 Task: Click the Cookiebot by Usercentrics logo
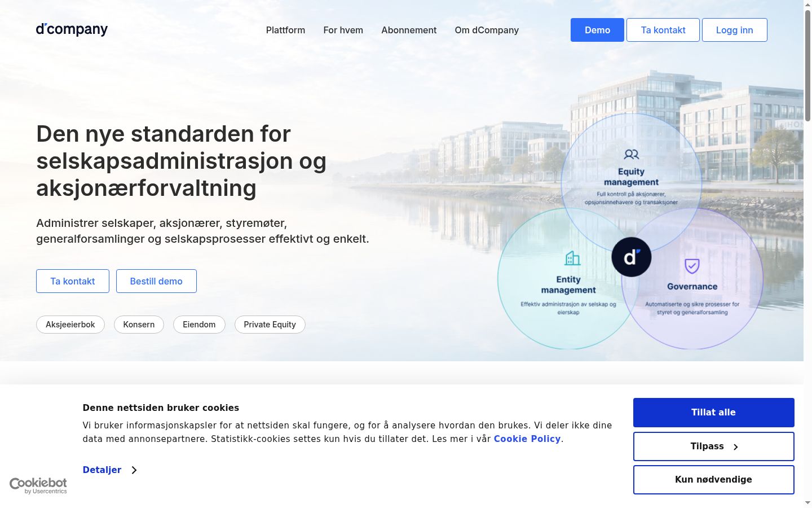[x=38, y=485]
